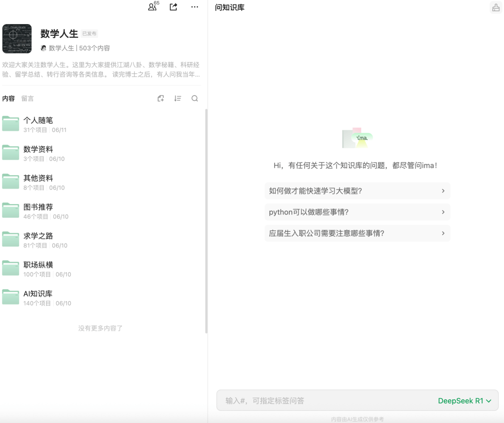Select the 应届生入职公司需要注意哪些事情? suggestion

click(x=357, y=233)
